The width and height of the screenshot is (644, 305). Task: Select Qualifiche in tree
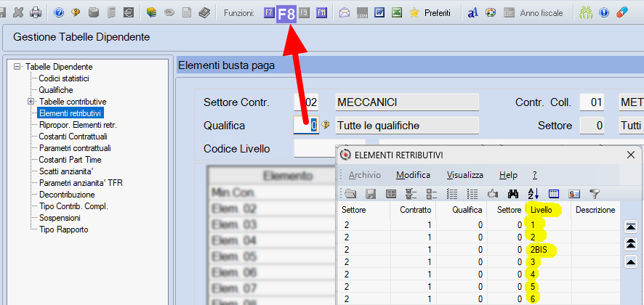coord(56,90)
